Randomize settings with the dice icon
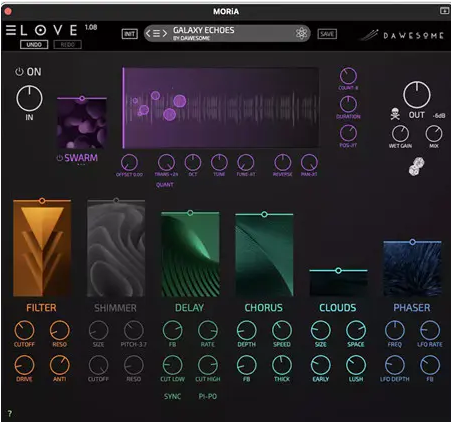Screen dimensions: 451x422 pos(417,166)
